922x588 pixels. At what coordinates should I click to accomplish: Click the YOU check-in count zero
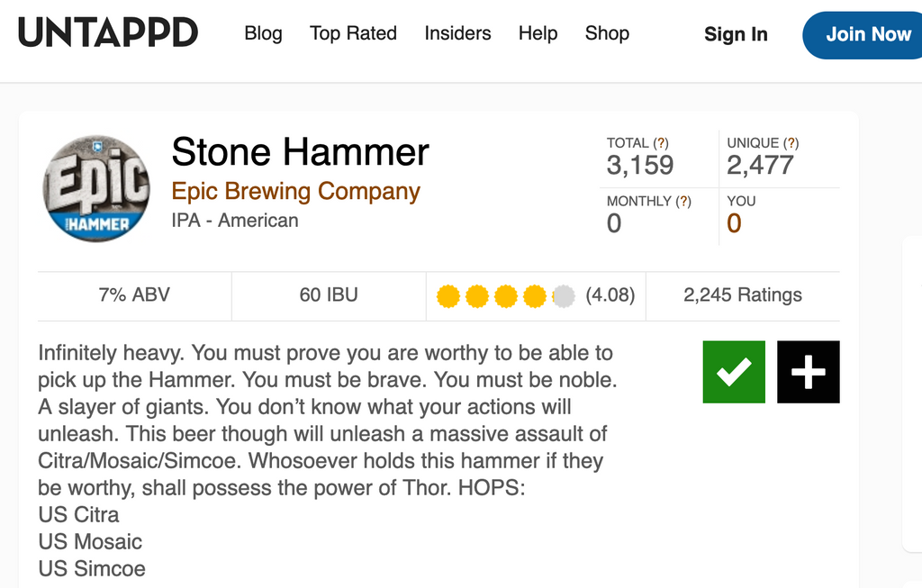734,223
